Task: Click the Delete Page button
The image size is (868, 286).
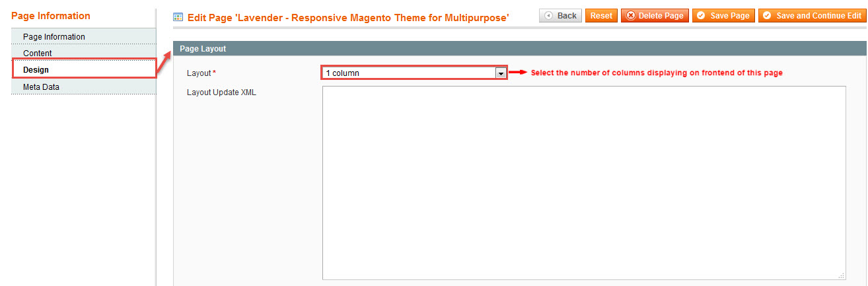Action: [655, 16]
